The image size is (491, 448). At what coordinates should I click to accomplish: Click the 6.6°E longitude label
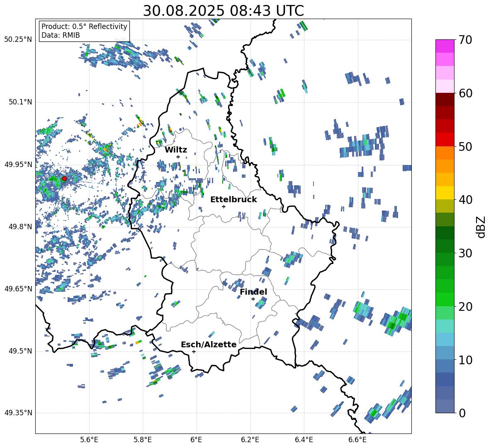pos(357,440)
